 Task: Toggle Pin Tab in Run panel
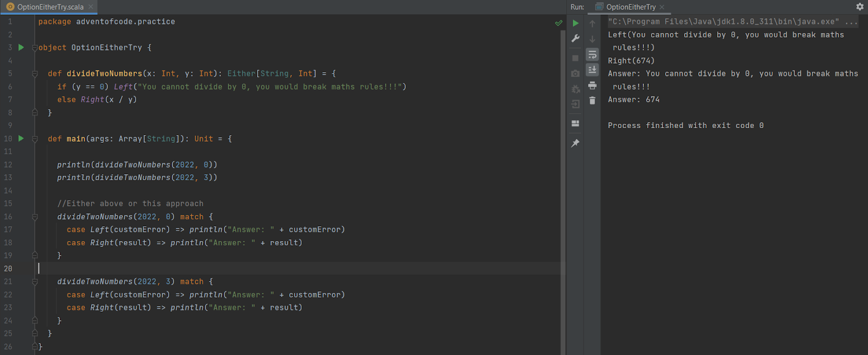click(x=576, y=143)
